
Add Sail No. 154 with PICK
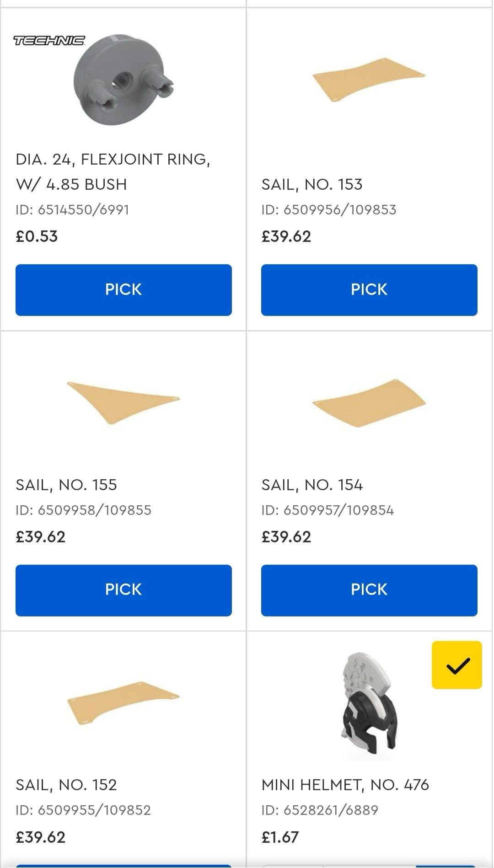tap(369, 590)
